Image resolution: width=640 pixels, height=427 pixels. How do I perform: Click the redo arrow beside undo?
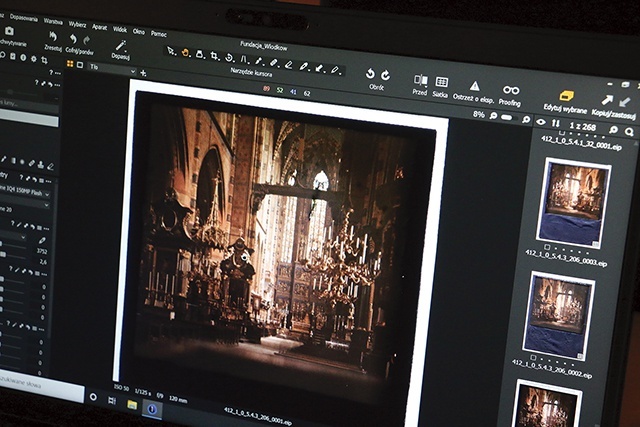pyautogui.click(x=87, y=40)
